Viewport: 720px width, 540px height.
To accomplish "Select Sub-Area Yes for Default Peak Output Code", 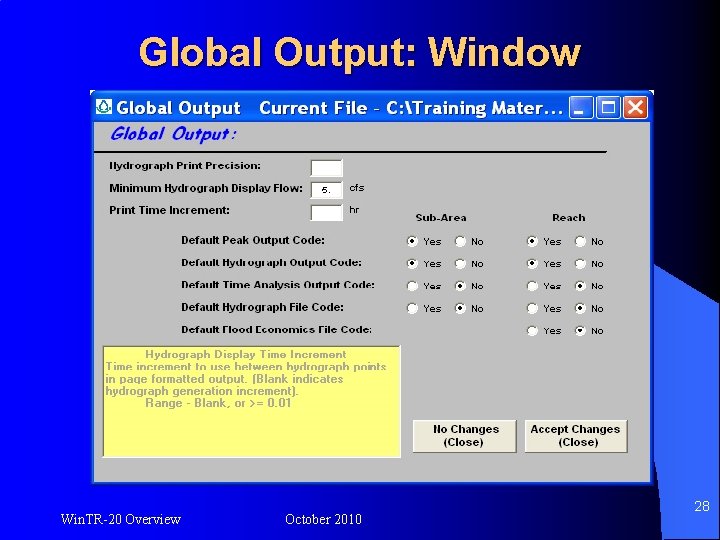I will click(x=412, y=242).
